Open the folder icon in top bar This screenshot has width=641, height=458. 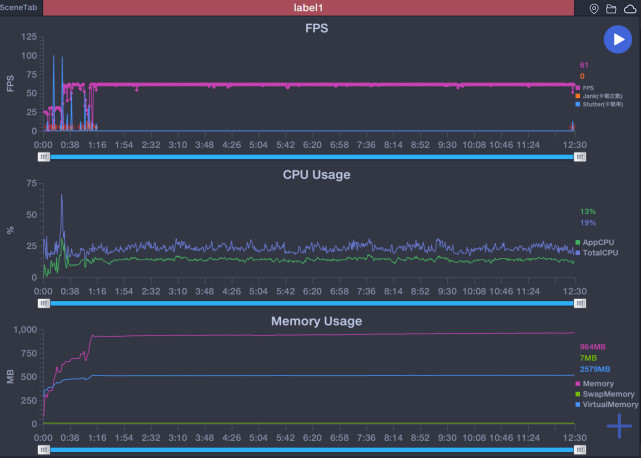(611, 9)
